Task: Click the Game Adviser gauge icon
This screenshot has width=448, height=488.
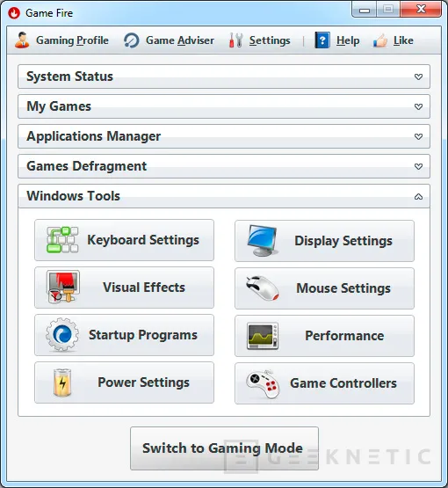Action: click(x=132, y=40)
